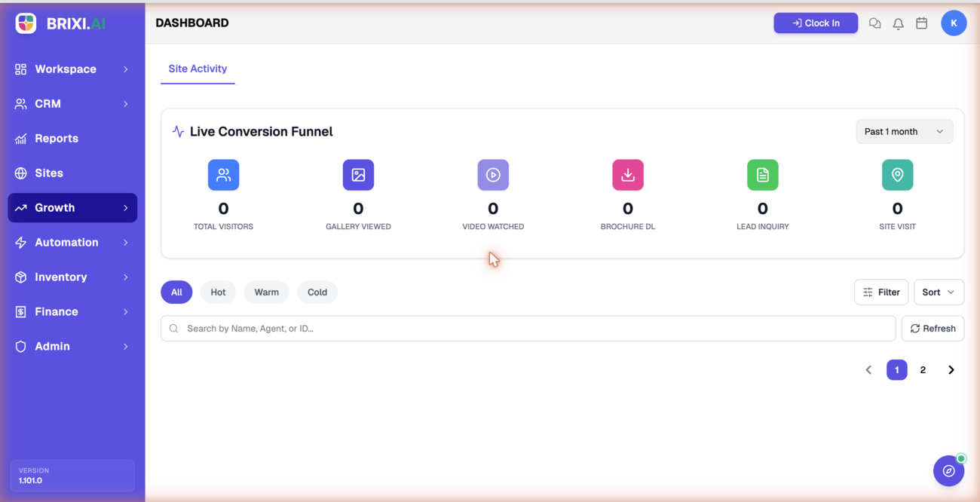Image resolution: width=980 pixels, height=502 pixels.
Task: Select the Hot lead filter pill
Action: tap(218, 292)
